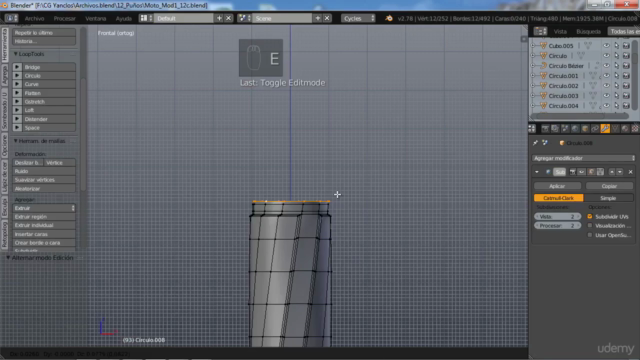Enable the Visualización checkbox

click(x=590, y=226)
